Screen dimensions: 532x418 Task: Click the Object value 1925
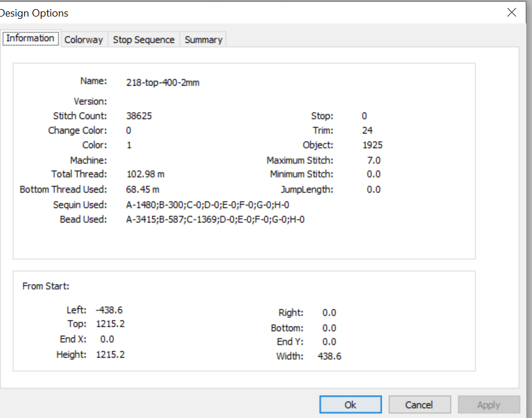[x=373, y=145]
